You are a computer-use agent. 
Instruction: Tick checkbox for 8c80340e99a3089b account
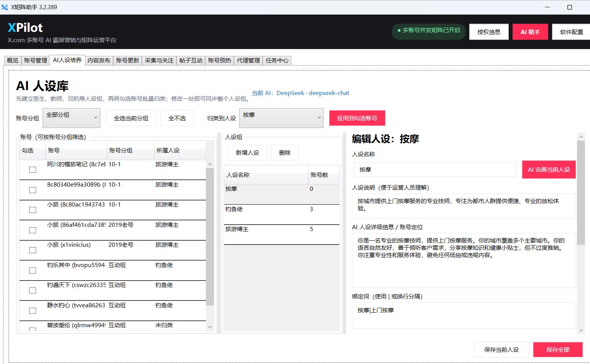[33, 190]
